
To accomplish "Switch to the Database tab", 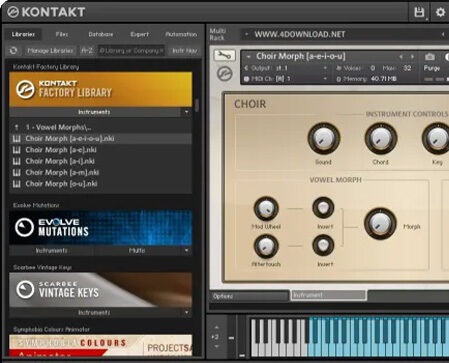I will (x=100, y=34).
